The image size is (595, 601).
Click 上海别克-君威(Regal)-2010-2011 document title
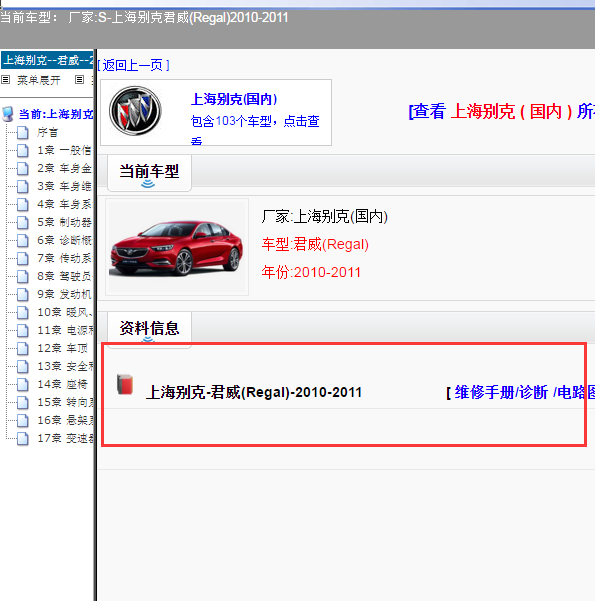click(254, 392)
